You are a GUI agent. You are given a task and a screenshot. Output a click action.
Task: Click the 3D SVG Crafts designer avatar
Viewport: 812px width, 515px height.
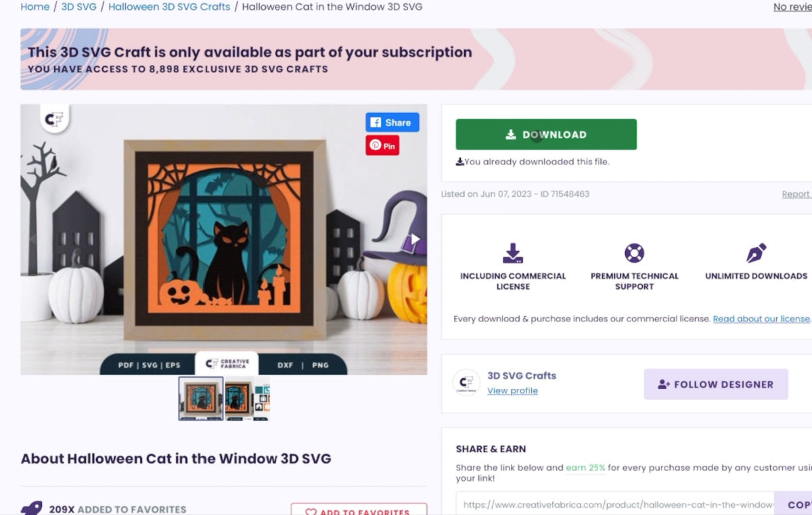click(x=466, y=383)
